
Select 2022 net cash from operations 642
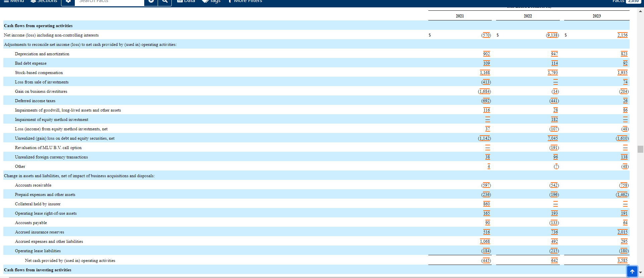pos(554,261)
